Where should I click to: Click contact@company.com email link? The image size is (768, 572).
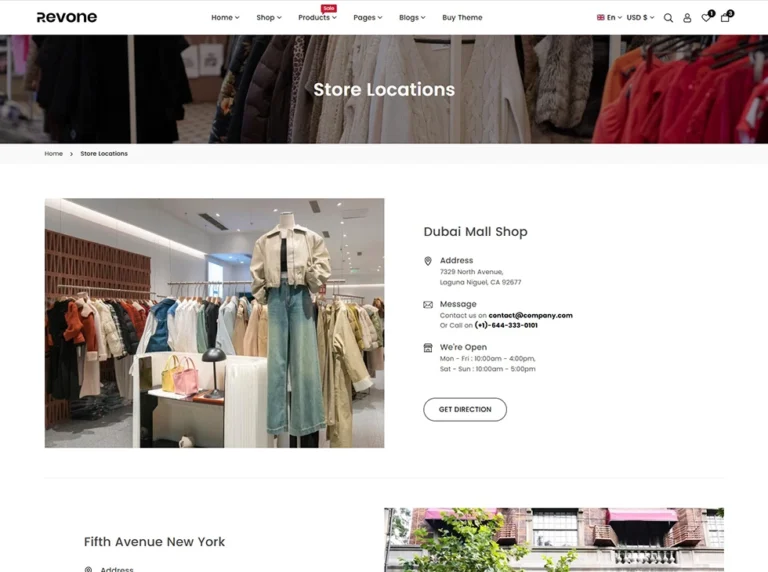530,315
